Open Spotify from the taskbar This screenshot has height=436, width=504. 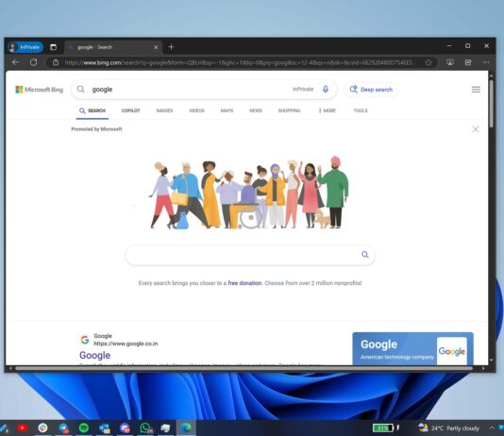(x=84, y=428)
